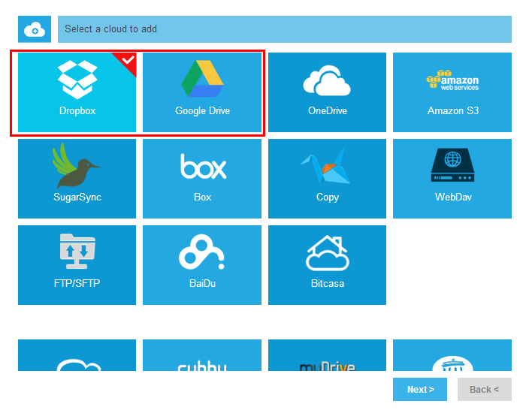Select the Dropbox cloud tile
Screen dimensions: 532x410
[77, 92]
